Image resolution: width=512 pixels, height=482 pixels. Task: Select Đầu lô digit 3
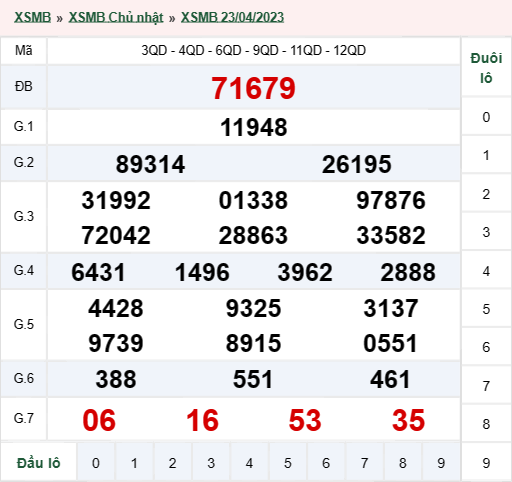coord(211,463)
